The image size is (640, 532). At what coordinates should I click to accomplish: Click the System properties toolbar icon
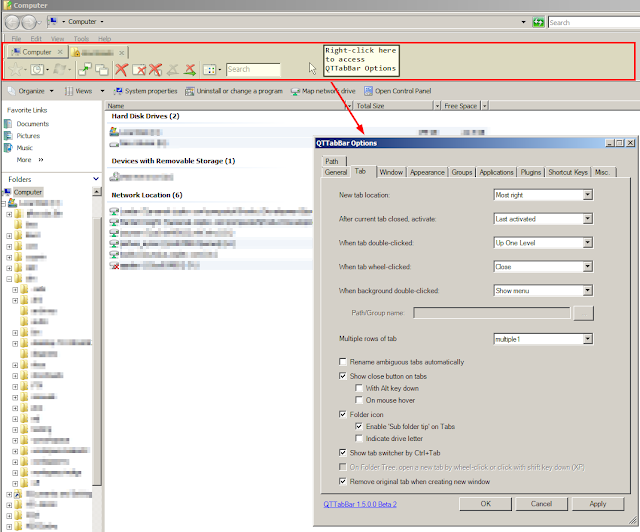pos(118,91)
